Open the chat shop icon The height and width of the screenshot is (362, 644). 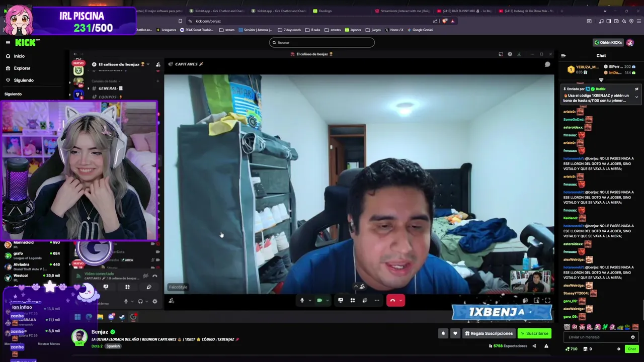pos(585,349)
